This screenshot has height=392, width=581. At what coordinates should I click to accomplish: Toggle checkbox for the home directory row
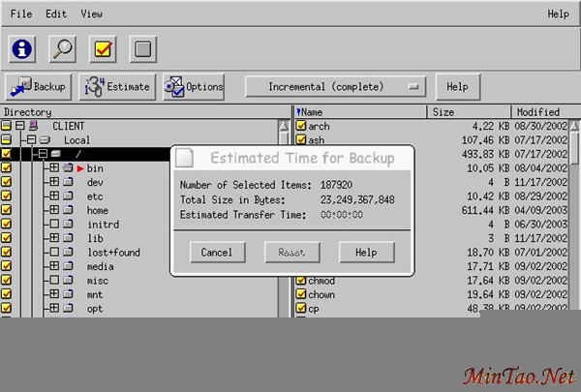[7, 210]
